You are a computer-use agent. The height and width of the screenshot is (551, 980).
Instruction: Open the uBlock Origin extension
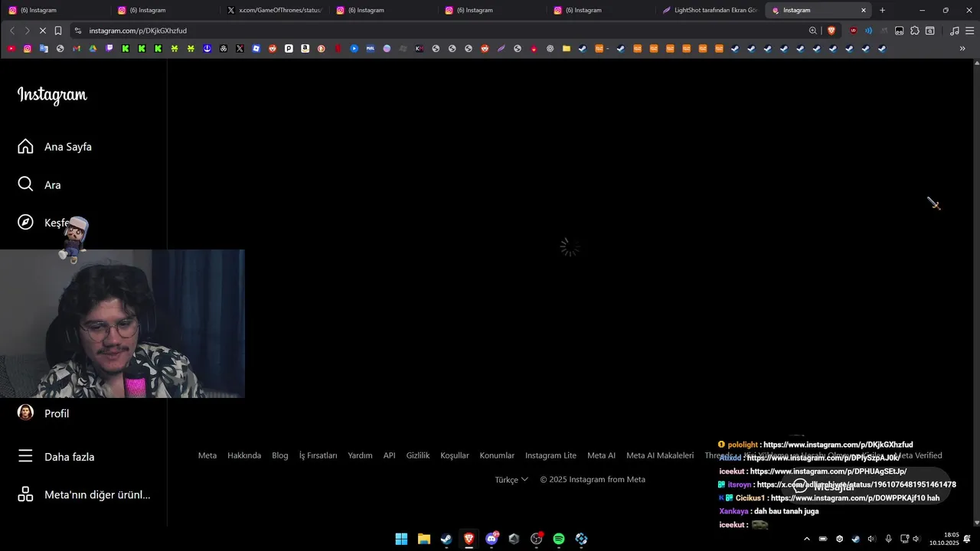(x=854, y=31)
